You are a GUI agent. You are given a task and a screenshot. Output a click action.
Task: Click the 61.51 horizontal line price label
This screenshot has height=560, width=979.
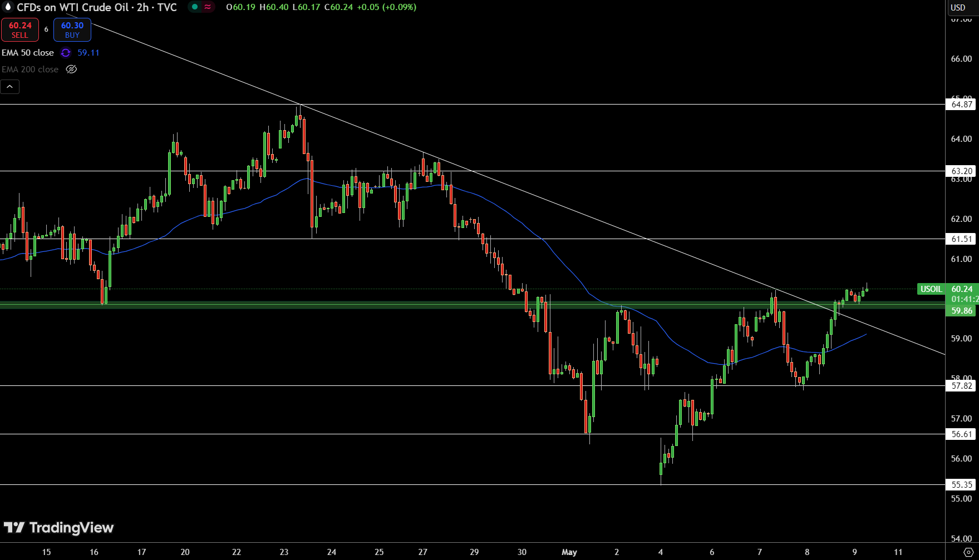click(961, 239)
